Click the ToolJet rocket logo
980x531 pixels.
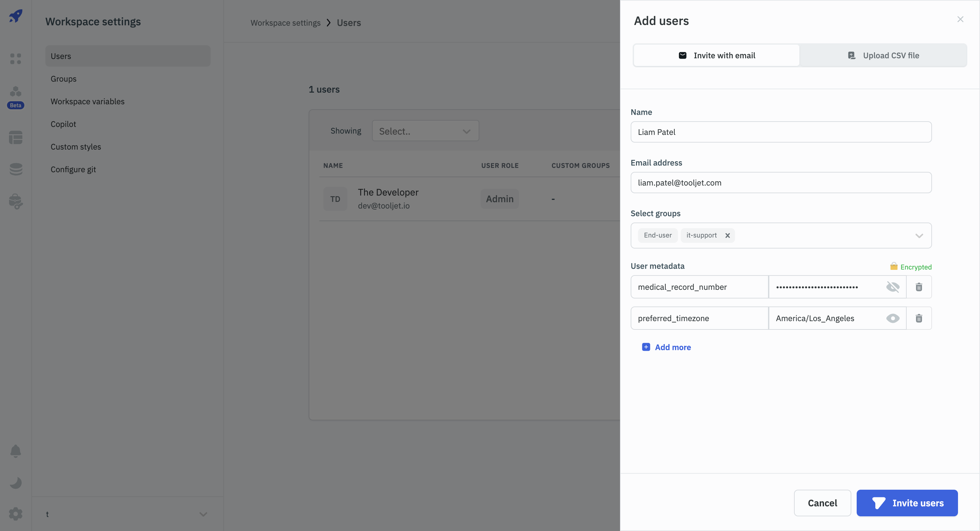(x=16, y=16)
